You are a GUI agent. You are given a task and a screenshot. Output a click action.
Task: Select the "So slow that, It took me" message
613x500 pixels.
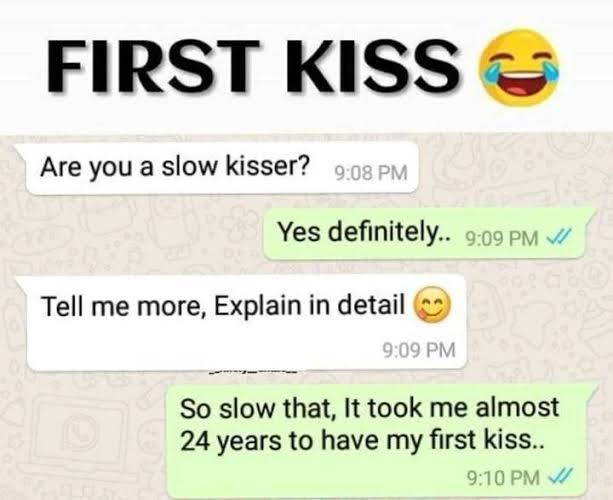coord(382,441)
